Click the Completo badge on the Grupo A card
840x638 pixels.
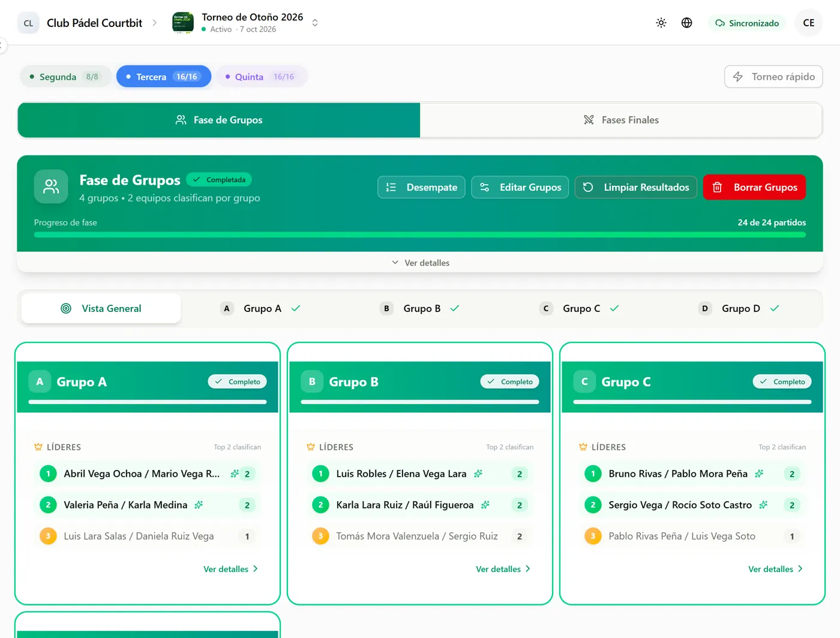(238, 381)
